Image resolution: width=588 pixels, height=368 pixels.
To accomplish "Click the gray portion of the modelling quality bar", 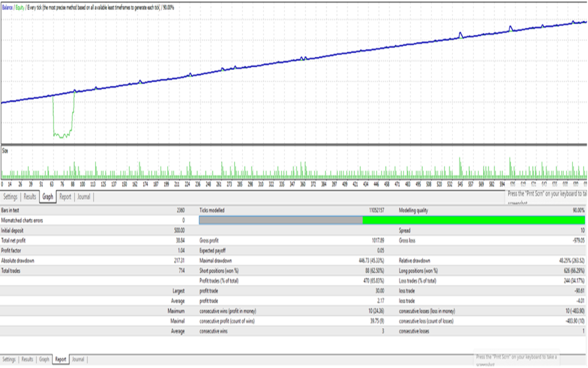I will 281,220.
